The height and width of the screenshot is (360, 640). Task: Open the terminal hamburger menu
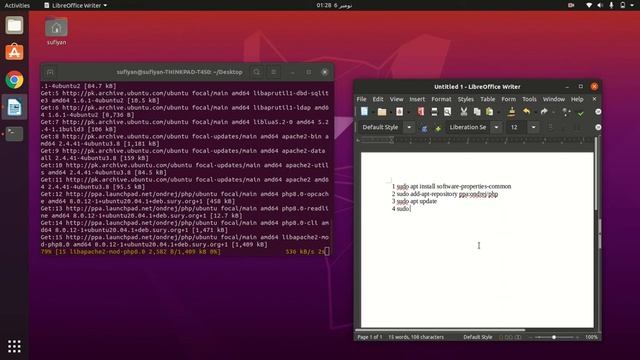coord(273,72)
